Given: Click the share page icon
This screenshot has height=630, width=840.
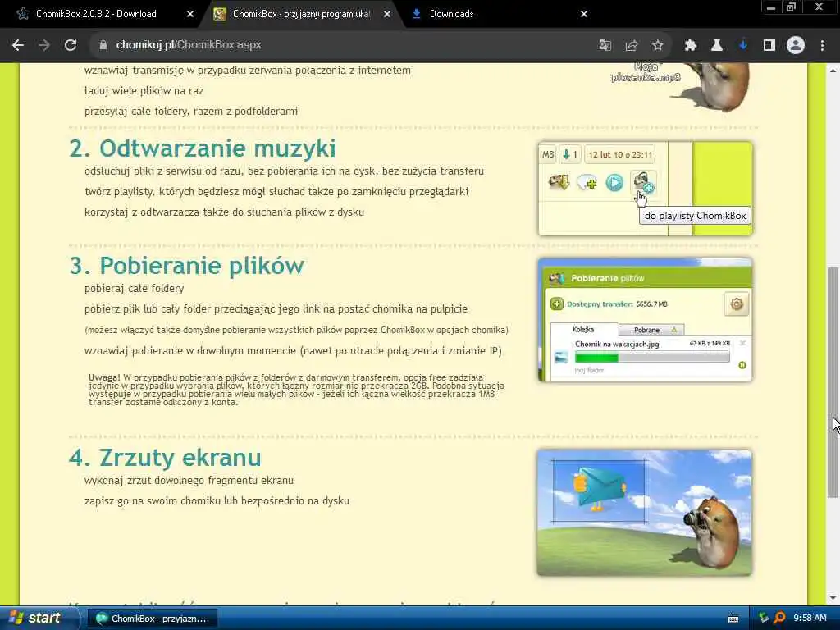Looking at the screenshot, I should pyautogui.click(x=632, y=46).
